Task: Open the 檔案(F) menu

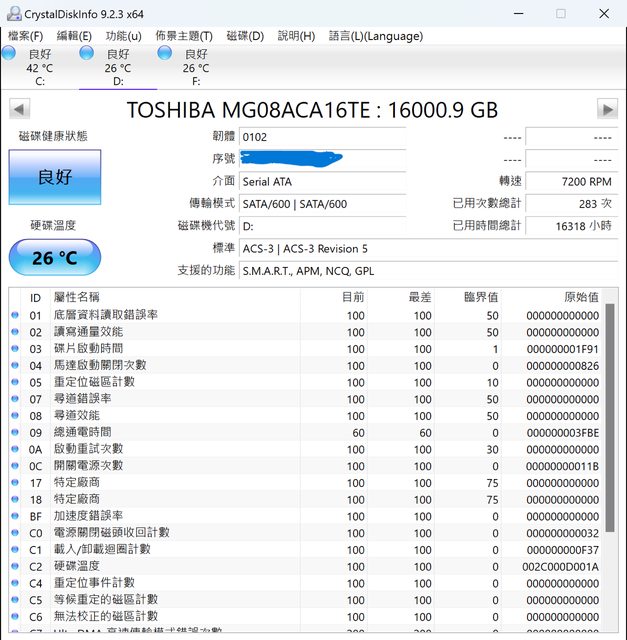Action: click(x=25, y=36)
